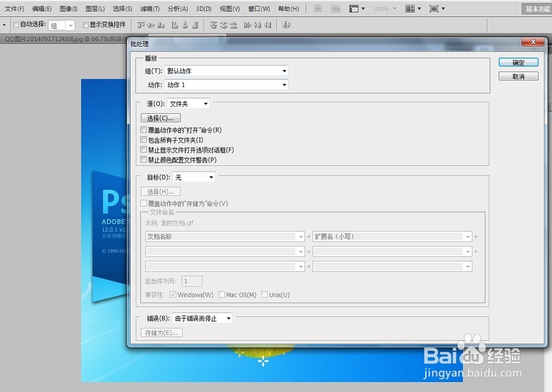Check the 包含所有子文件夹 box
The image size is (552, 392).
(x=144, y=138)
